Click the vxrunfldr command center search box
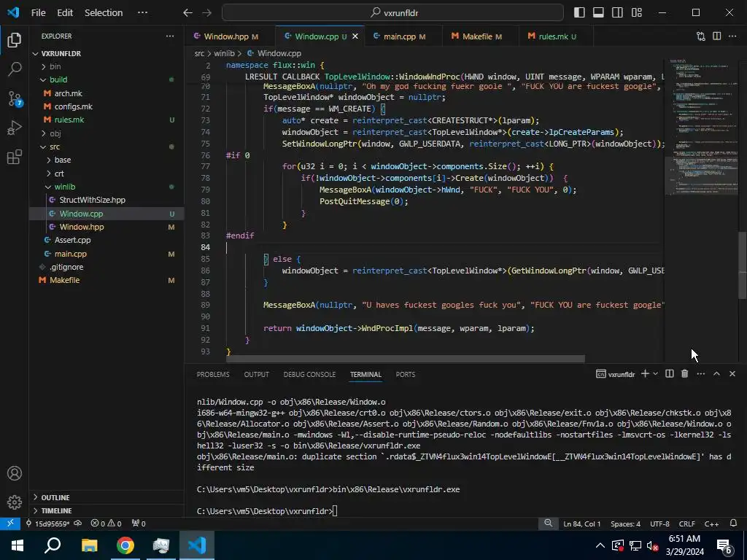The image size is (747, 560). 393,13
